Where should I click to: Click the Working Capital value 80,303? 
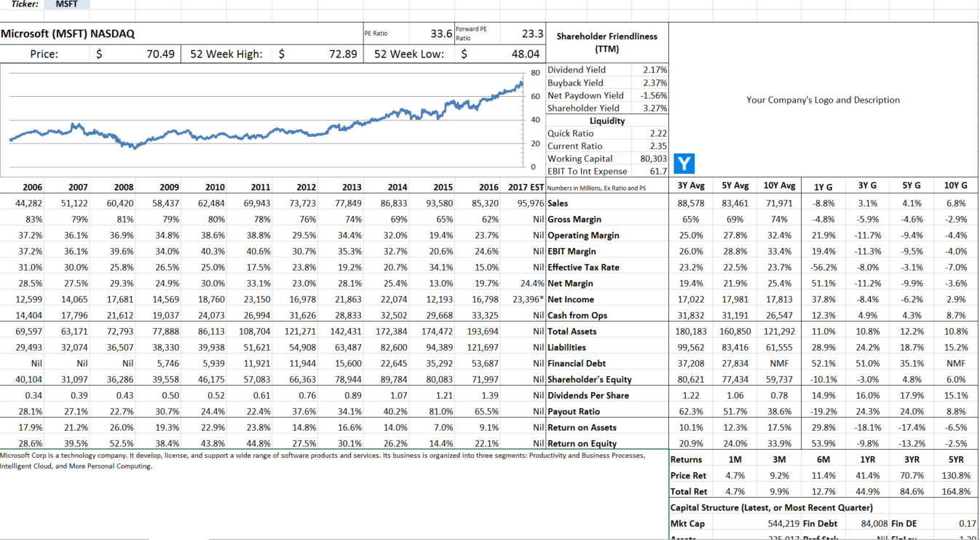[654, 159]
